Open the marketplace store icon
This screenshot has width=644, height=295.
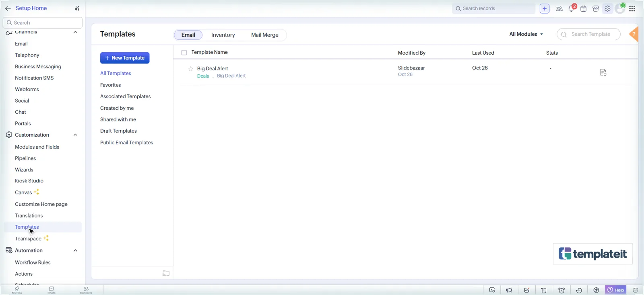click(596, 8)
